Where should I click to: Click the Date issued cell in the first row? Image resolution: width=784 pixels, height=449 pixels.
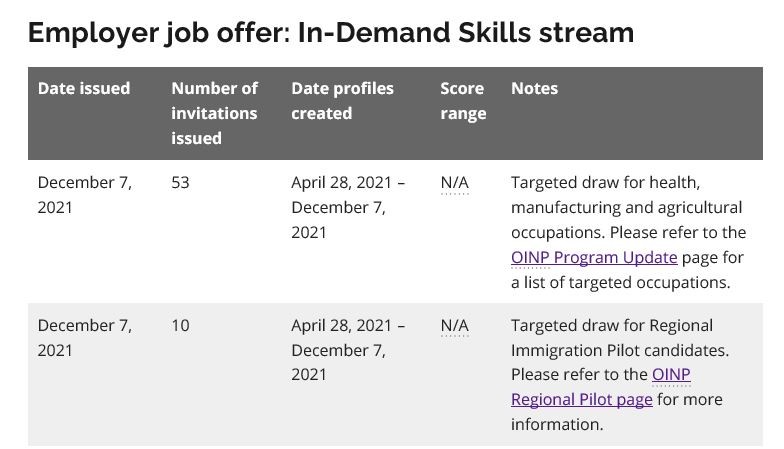[84, 195]
